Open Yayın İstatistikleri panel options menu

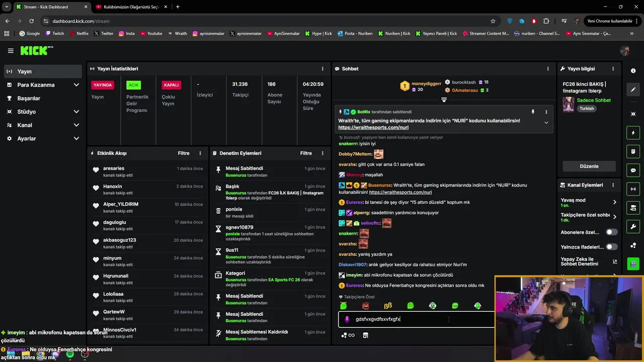[x=323, y=69]
